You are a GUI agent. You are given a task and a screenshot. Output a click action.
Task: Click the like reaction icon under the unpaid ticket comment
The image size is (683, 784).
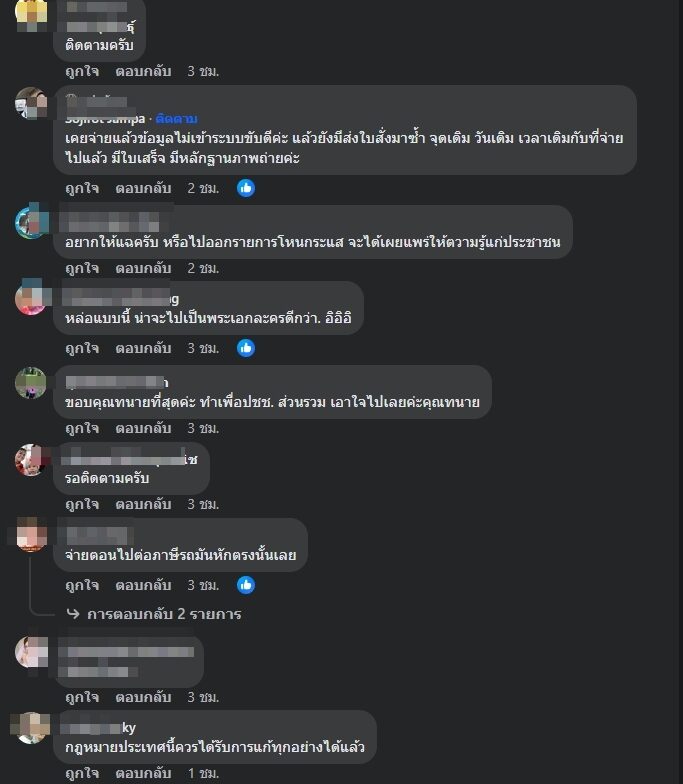246,188
